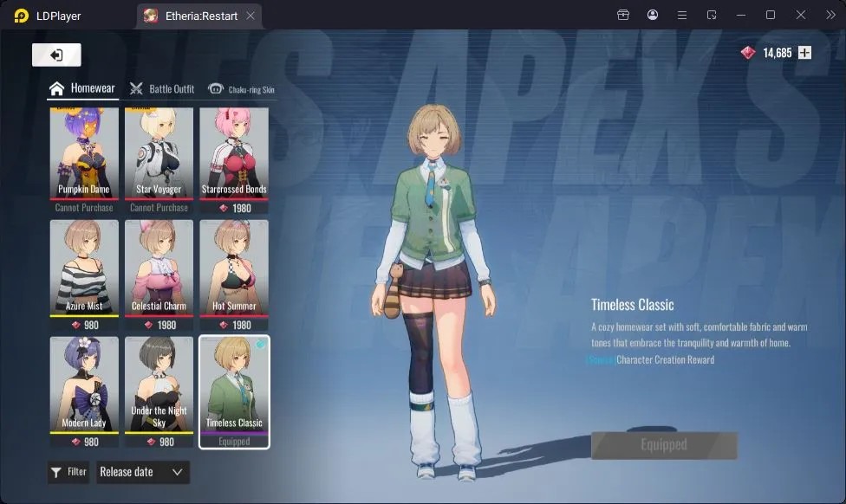Click the Modern Lady 980 price
The image size is (846, 504).
pos(85,442)
